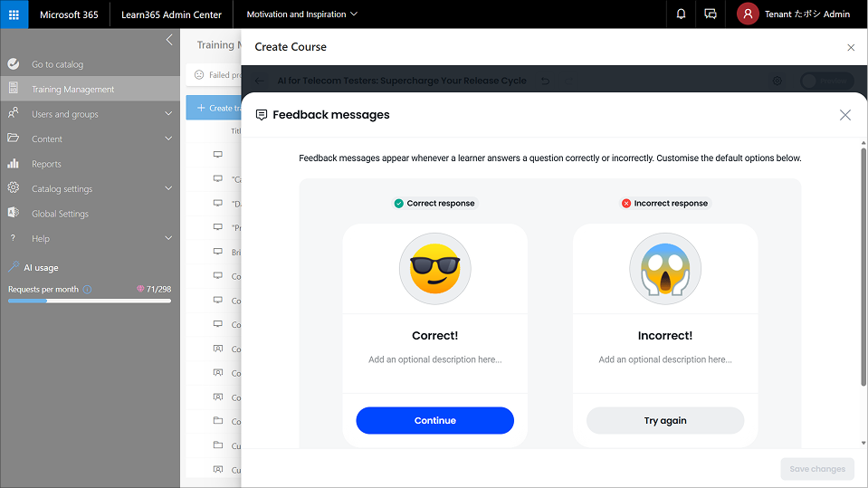This screenshot has height=488, width=868.
Task: Click the sunglasses emoji for correct response
Action: [434, 269]
